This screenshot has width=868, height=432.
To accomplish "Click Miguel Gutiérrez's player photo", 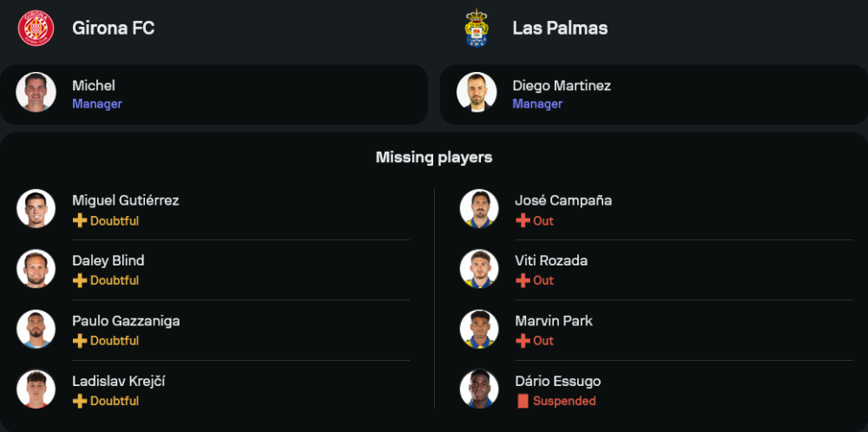I will (36, 209).
